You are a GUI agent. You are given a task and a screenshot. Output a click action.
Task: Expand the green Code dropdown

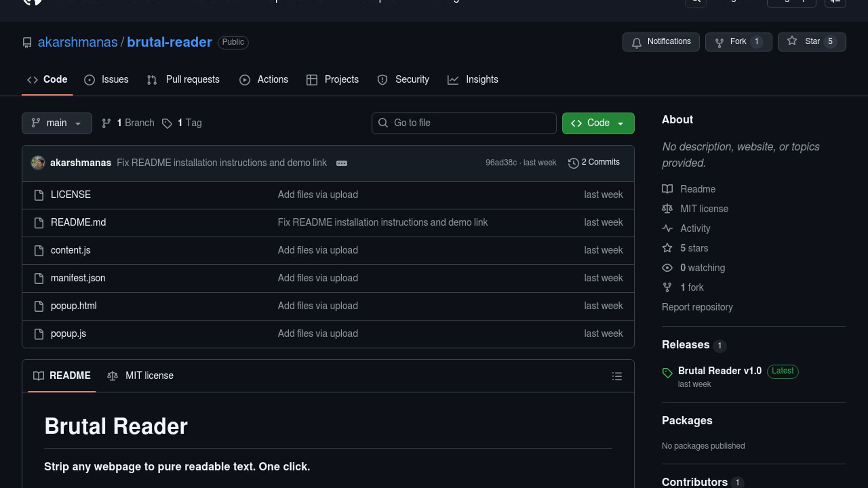598,123
